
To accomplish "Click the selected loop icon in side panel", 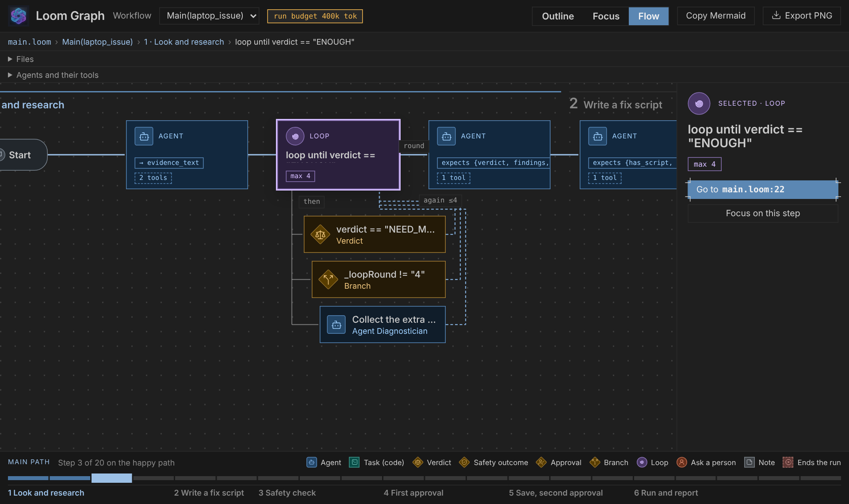I will click(699, 103).
